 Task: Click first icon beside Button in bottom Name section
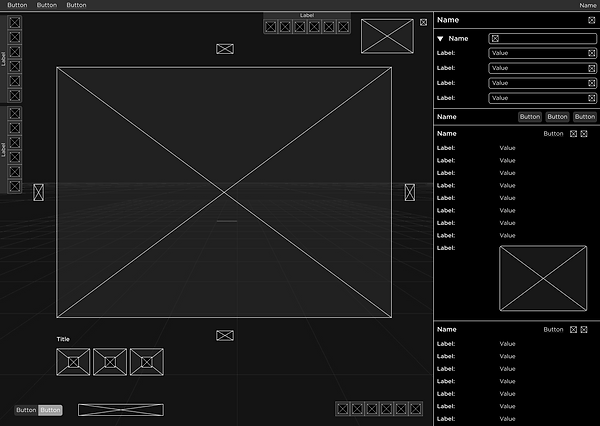tap(573, 330)
